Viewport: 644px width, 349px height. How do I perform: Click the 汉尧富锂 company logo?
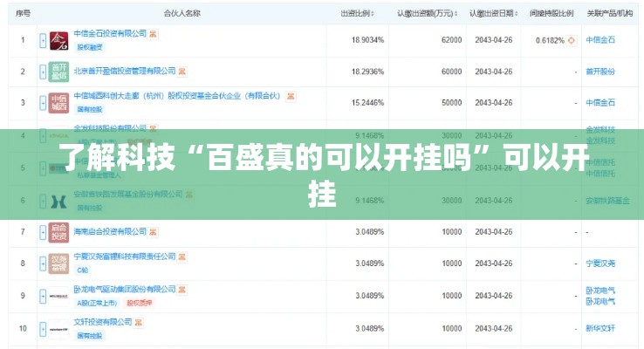point(58,263)
